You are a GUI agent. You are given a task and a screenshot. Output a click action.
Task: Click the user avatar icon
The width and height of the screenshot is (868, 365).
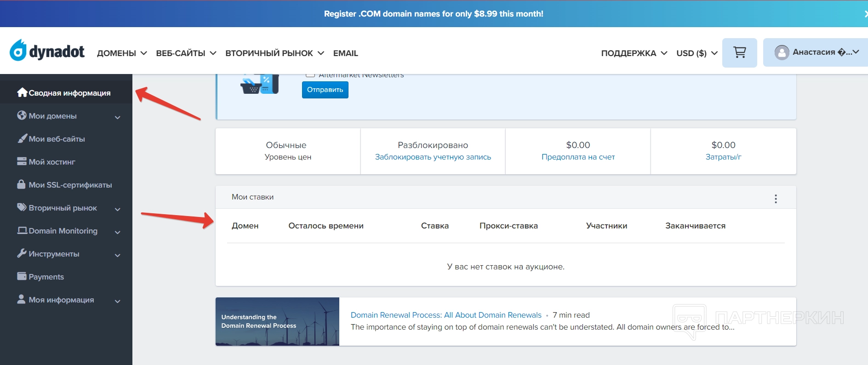point(782,52)
